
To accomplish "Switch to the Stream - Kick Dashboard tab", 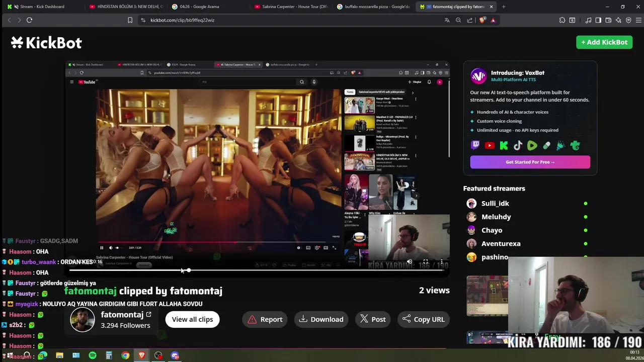I will coord(43,7).
